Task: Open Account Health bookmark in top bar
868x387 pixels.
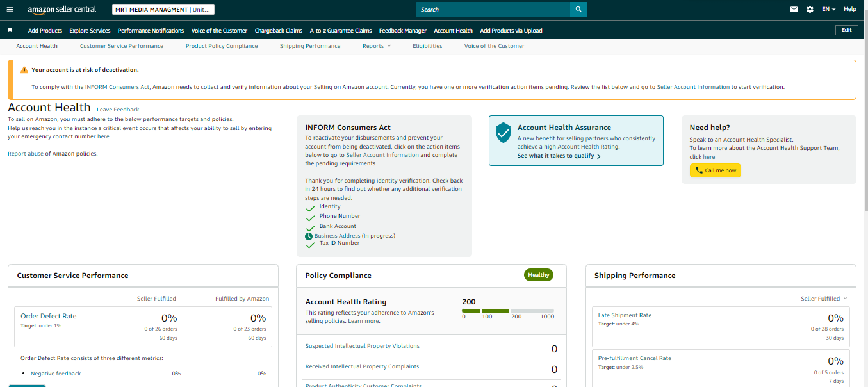Action: pyautogui.click(x=453, y=31)
